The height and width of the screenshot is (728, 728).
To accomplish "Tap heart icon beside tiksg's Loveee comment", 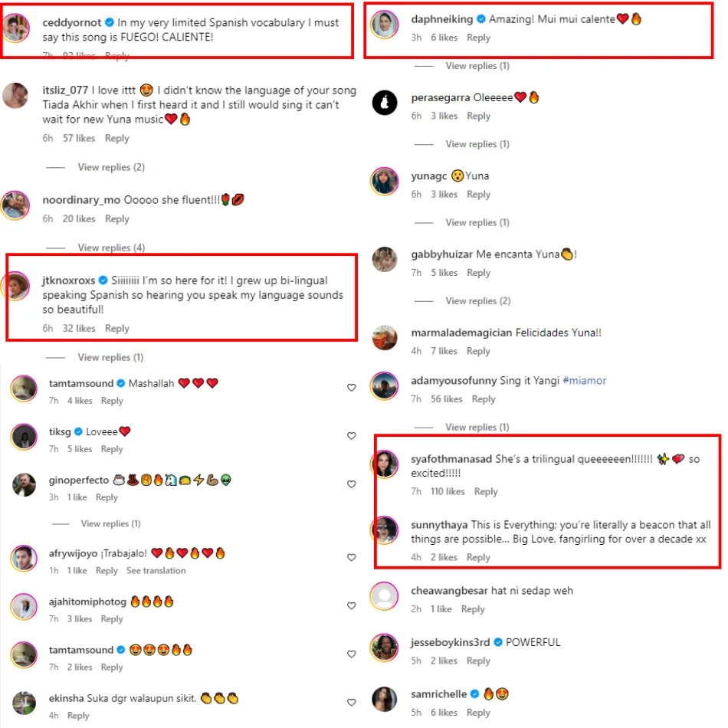I will tap(352, 435).
